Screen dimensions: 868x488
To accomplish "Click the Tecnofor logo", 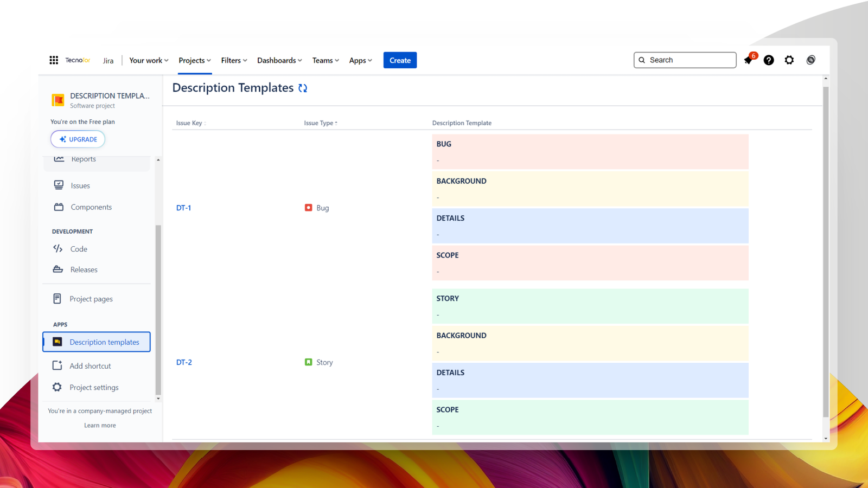I will click(78, 60).
